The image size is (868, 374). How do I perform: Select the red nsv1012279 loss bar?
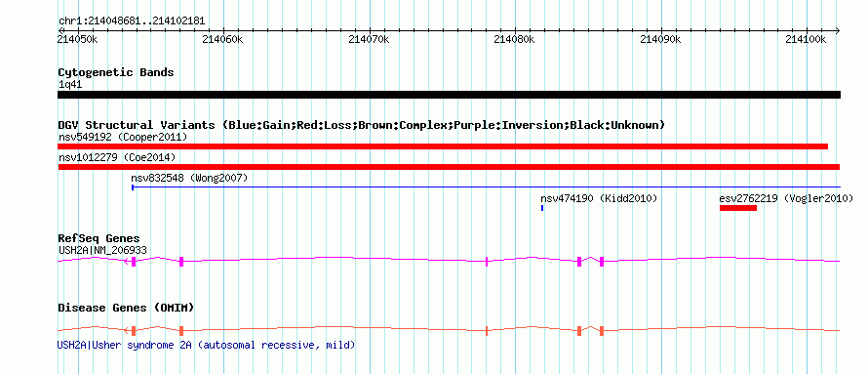pos(449,167)
